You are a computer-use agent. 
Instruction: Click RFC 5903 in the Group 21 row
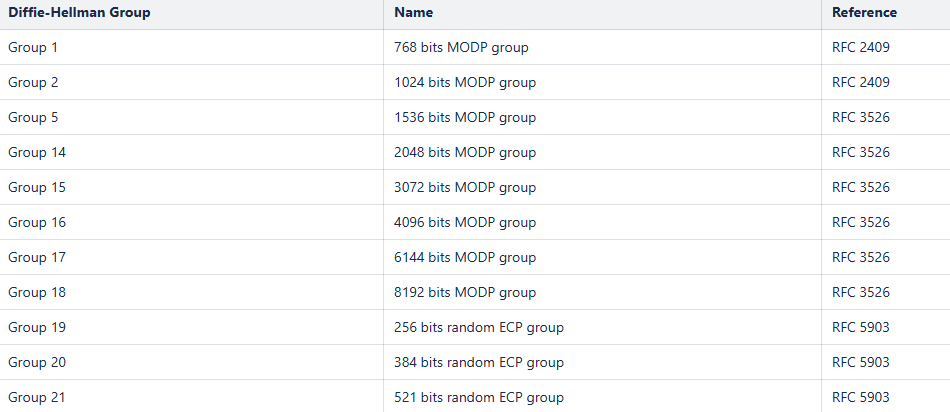pos(860,397)
